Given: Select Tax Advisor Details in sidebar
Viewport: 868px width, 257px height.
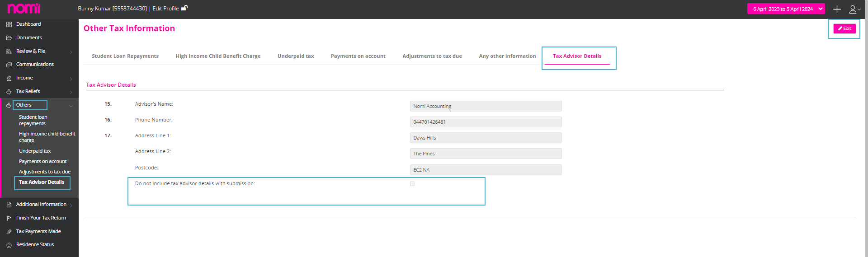Looking at the screenshot, I should pos(42,182).
